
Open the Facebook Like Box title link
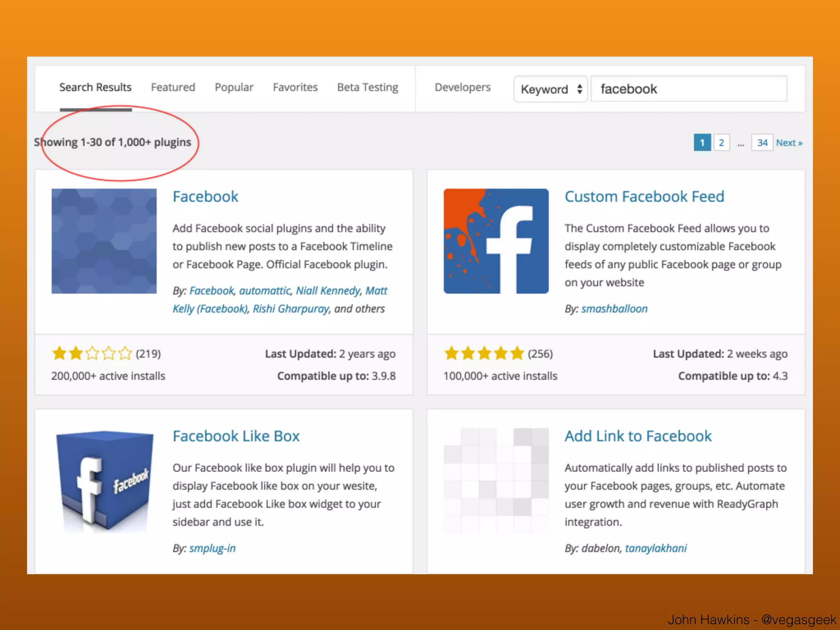tap(236, 436)
